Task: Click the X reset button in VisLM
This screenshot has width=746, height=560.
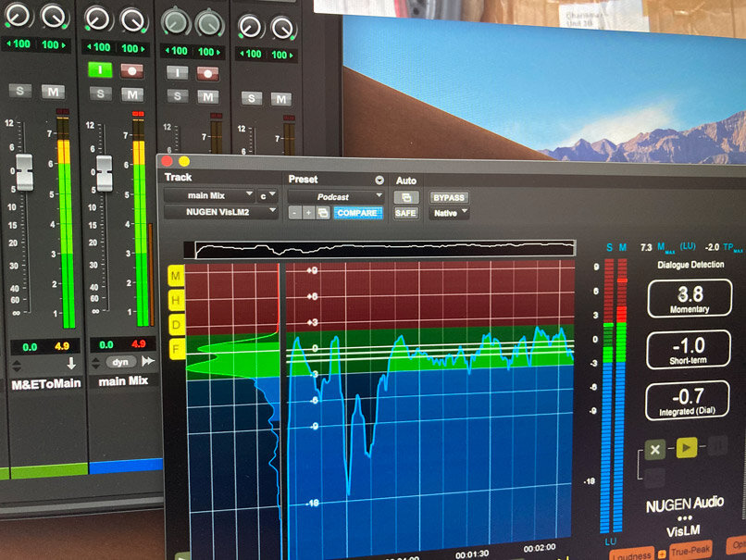Action: tap(654, 449)
